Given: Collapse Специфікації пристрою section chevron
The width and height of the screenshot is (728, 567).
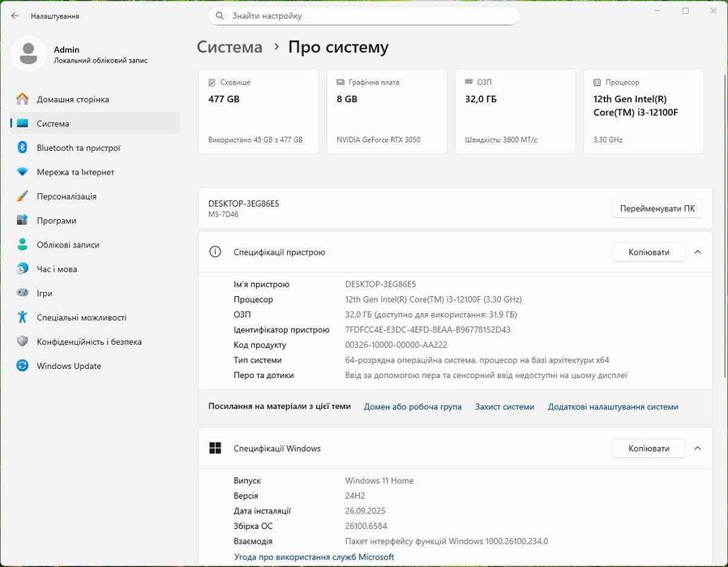Looking at the screenshot, I should click(697, 252).
